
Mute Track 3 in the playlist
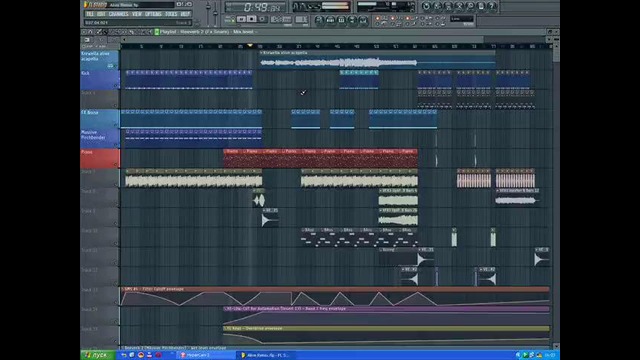116,105
